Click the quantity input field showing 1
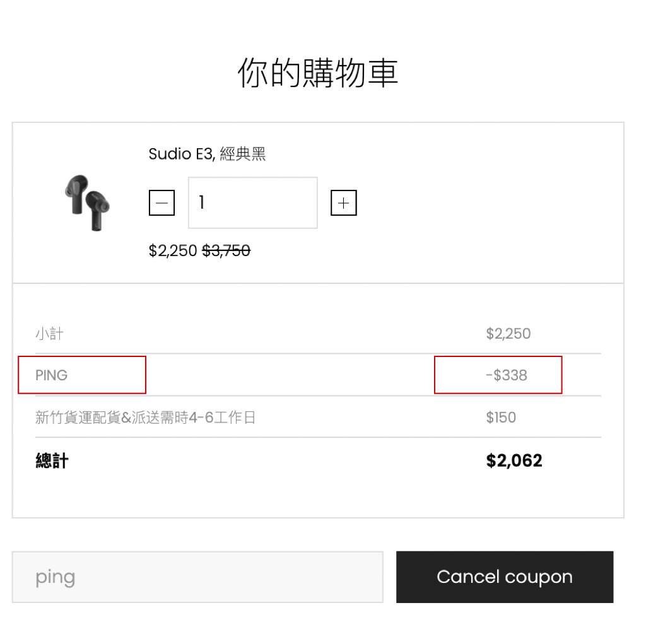This screenshot has width=646, height=644. pyautogui.click(x=252, y=202)
